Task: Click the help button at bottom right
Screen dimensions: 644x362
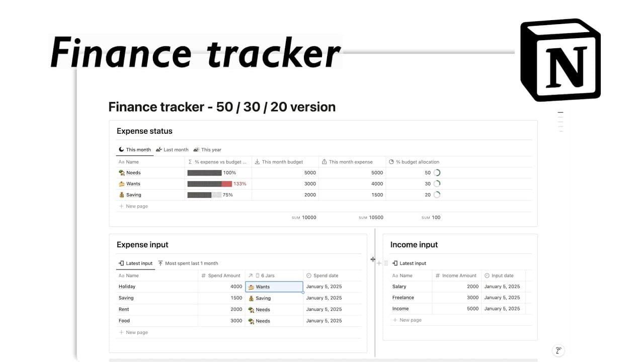Action: pos(557,351)
